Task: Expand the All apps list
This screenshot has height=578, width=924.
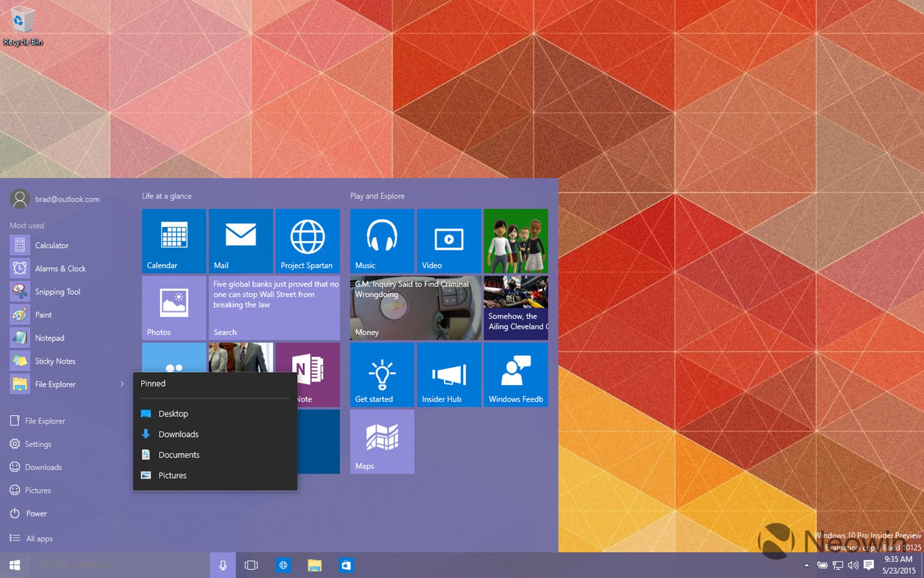Action: (x=39, y=538)
